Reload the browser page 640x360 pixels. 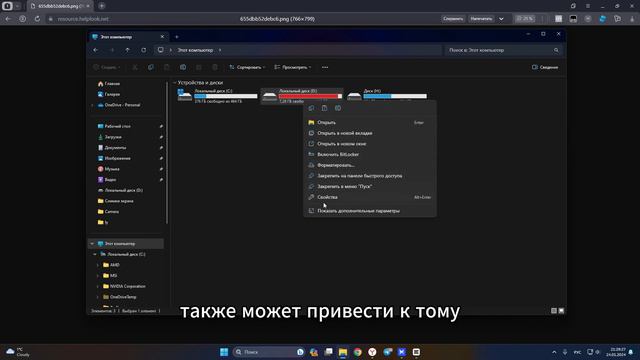37,19
